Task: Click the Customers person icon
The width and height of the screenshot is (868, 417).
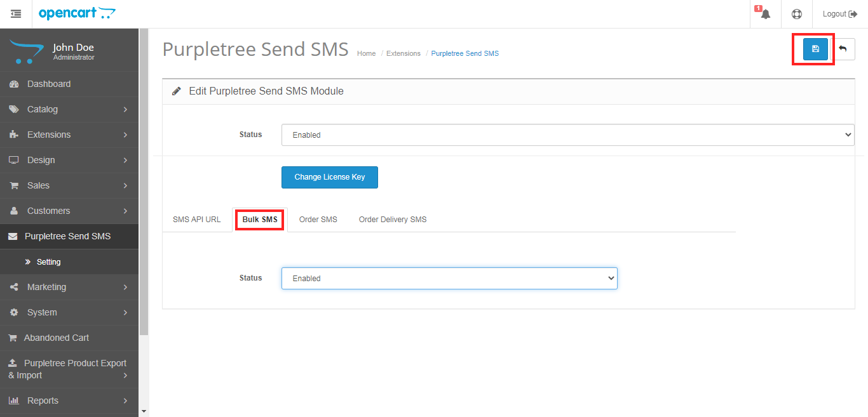Action: (x=14, y=211)
